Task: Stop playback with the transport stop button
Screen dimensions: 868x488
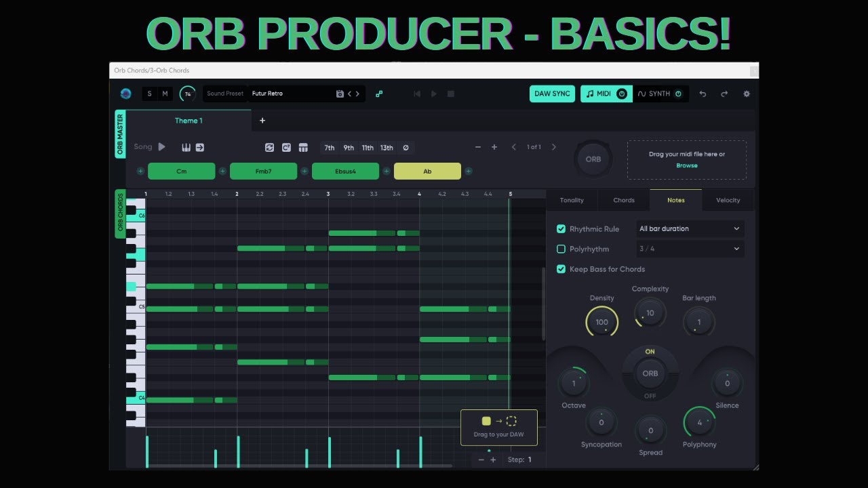Action: [x=451, y=94]
